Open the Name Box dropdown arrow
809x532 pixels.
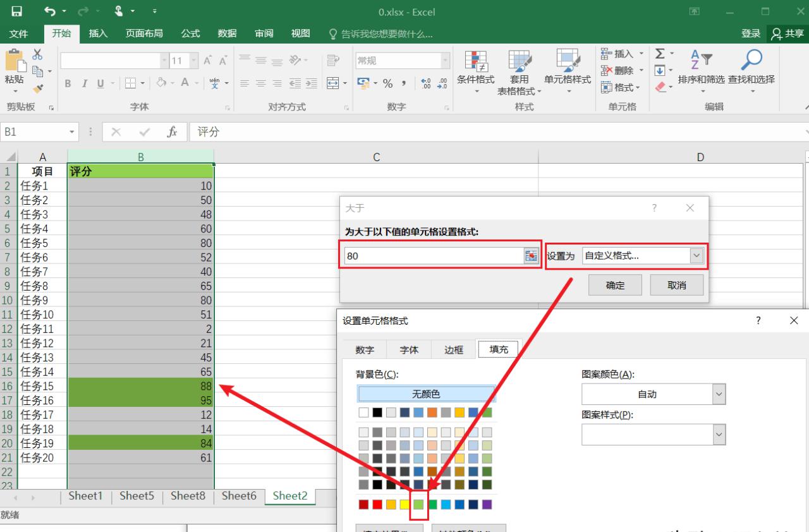click(71, 132)
